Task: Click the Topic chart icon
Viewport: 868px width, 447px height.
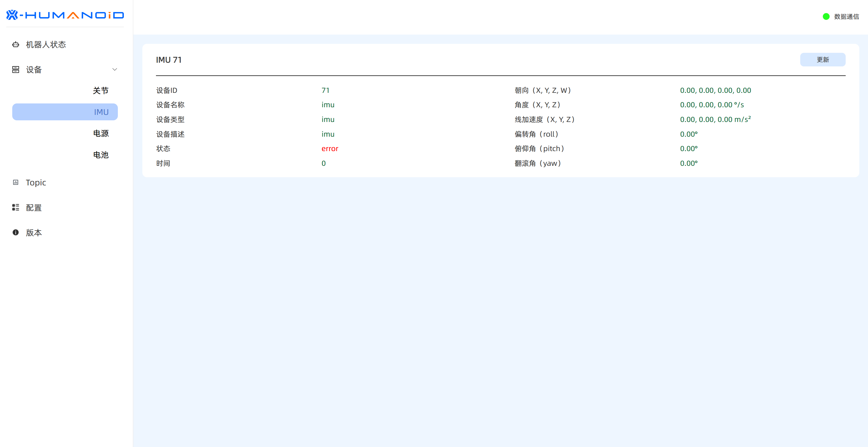Action: [16, 182]
